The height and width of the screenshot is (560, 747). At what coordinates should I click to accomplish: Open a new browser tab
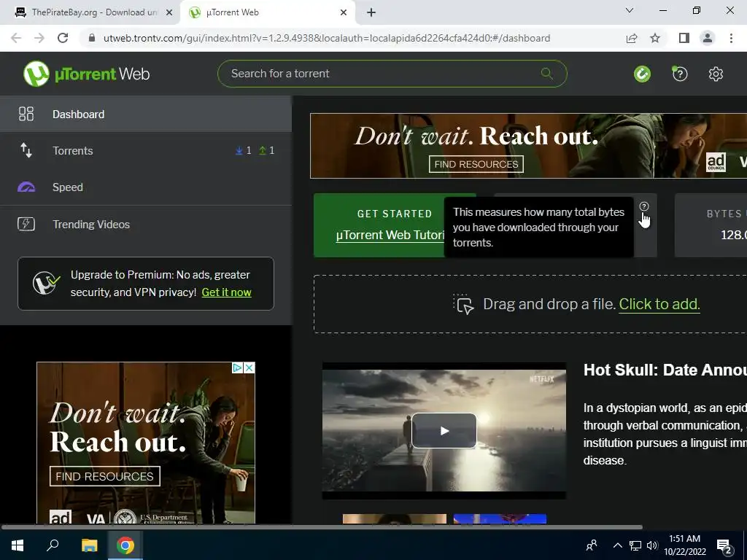click(x=371, y=13)
